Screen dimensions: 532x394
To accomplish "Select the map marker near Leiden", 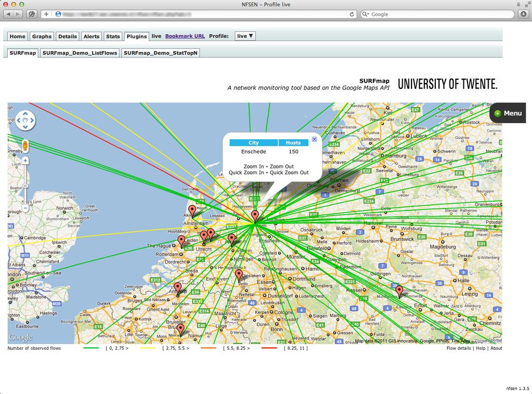I will 181,241.
